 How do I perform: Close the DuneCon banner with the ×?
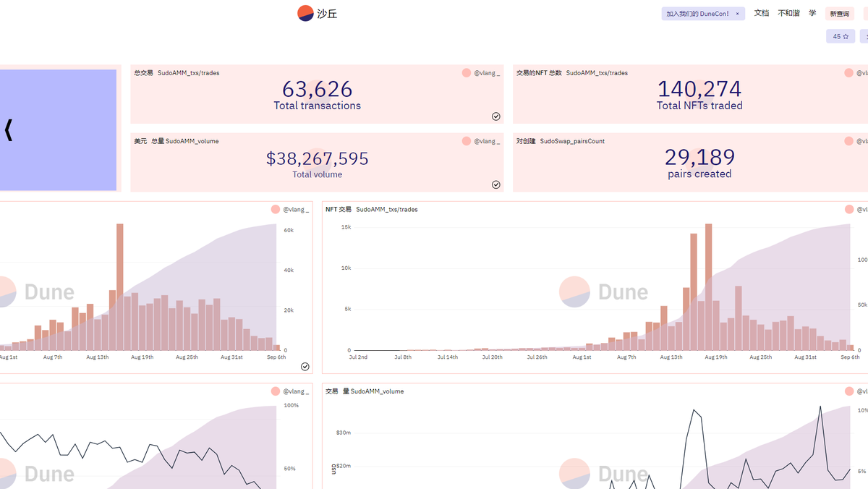[737, 14]
